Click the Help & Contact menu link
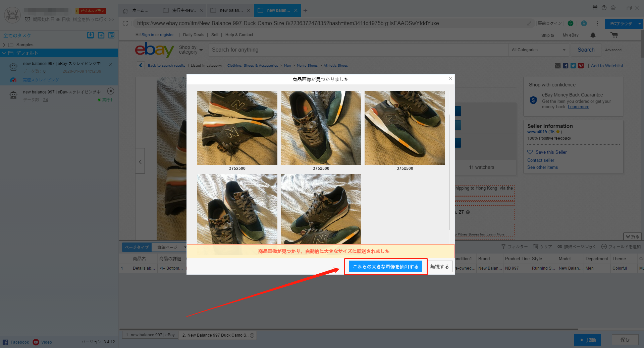 pyautogui.click(x=239, y=35)
